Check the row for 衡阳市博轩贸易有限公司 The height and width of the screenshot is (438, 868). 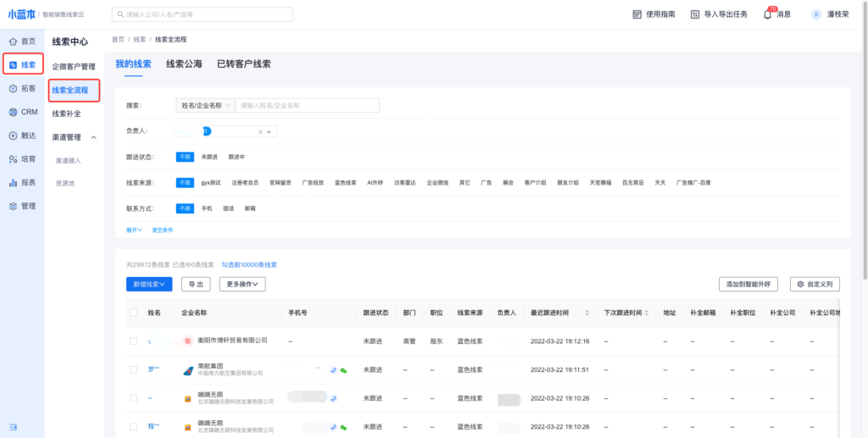click(x=133, y=341)
